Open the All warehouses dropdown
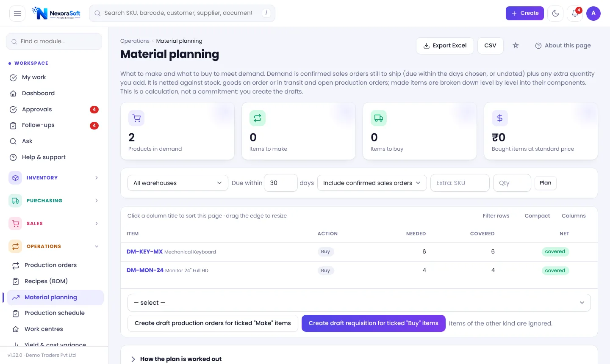610x364 pixels. pos(178,183)
